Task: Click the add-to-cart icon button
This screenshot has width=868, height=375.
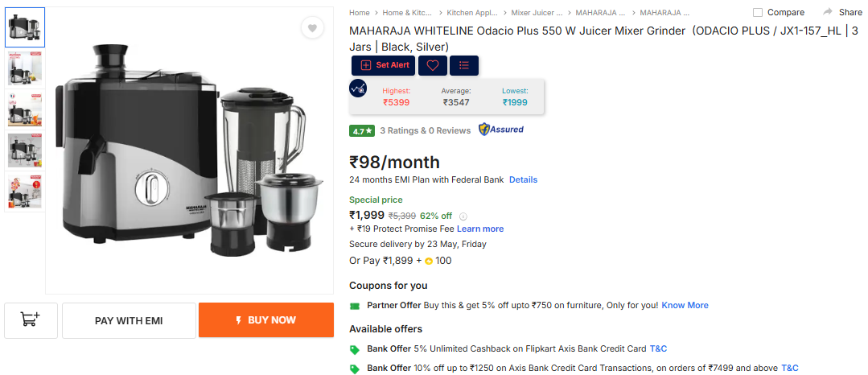Action: pos(31,320)
